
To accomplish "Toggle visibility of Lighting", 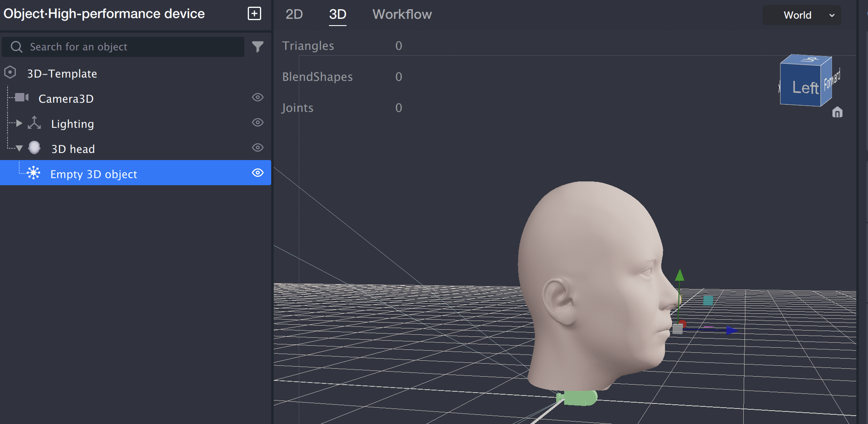I will [258, 123].
